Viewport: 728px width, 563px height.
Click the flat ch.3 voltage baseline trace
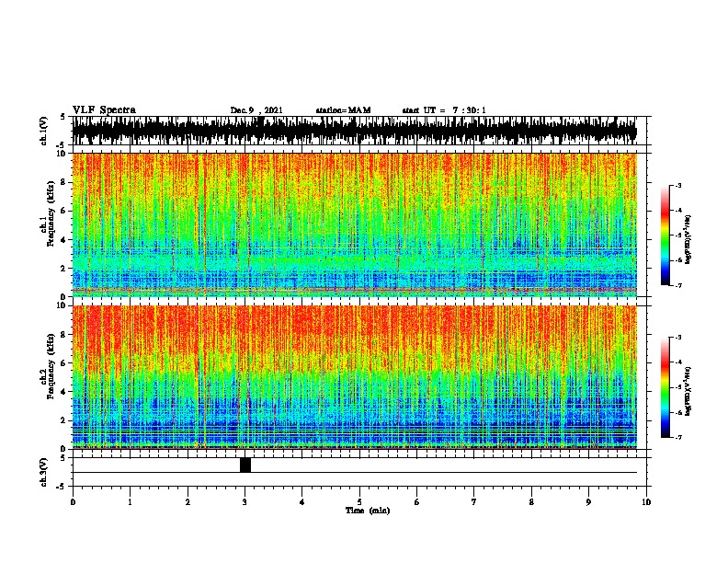(x=355, y=473)
